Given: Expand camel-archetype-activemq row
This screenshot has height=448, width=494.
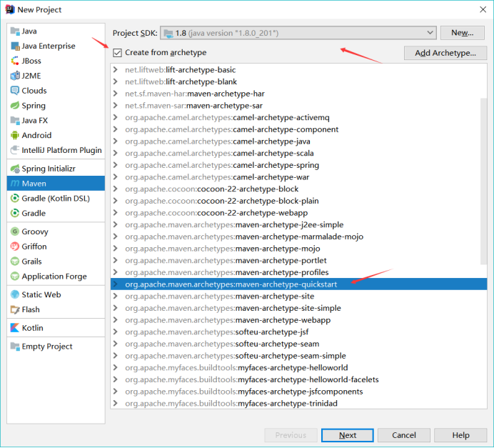Looking at the screenshot, I should pyautogui.click(x=116, y=117).
